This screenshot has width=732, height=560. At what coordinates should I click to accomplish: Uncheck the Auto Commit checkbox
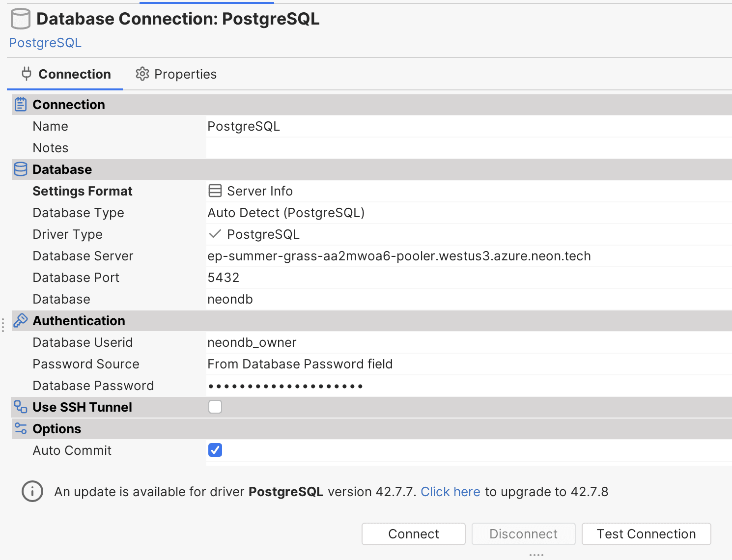coord(215,450)
